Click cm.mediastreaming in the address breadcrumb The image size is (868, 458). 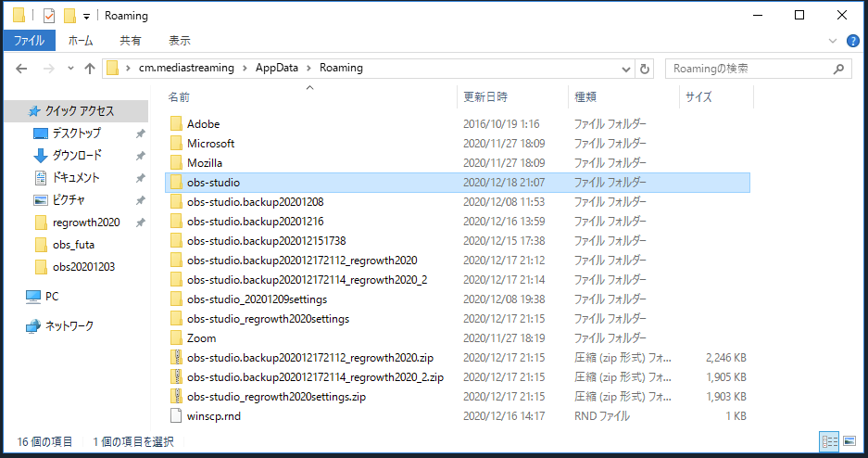[x=186, y=68]
